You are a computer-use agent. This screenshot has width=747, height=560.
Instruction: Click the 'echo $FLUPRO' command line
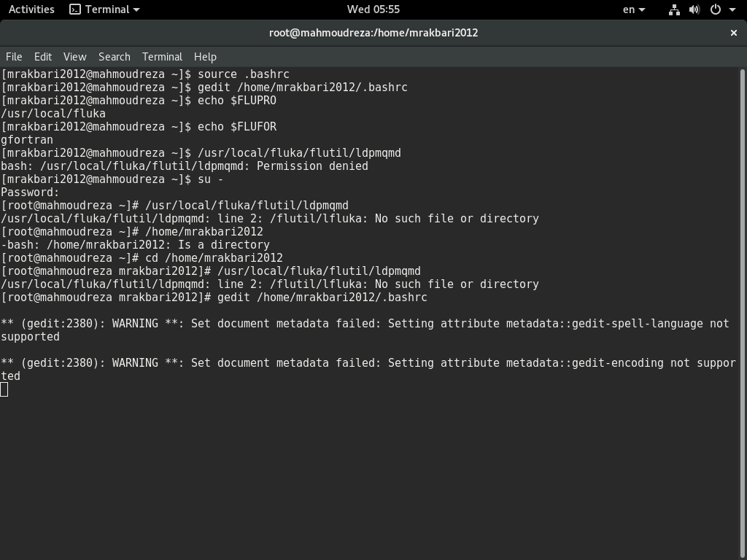pyautogui.click(x=139, y=101)
